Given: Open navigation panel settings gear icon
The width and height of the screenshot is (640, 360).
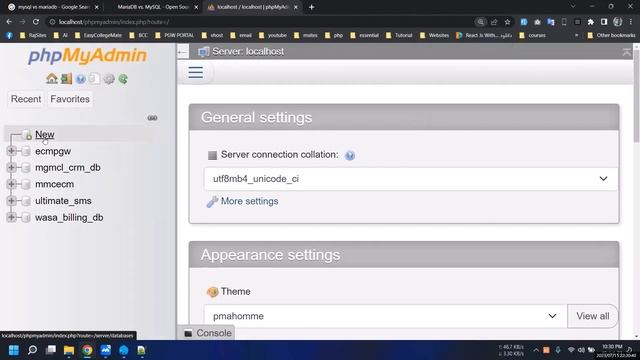Looking at the screenshot, I should point(109,79).
